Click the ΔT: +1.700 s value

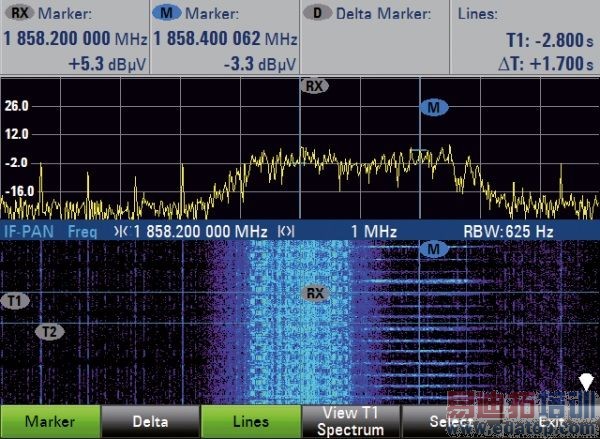(546, 64)
